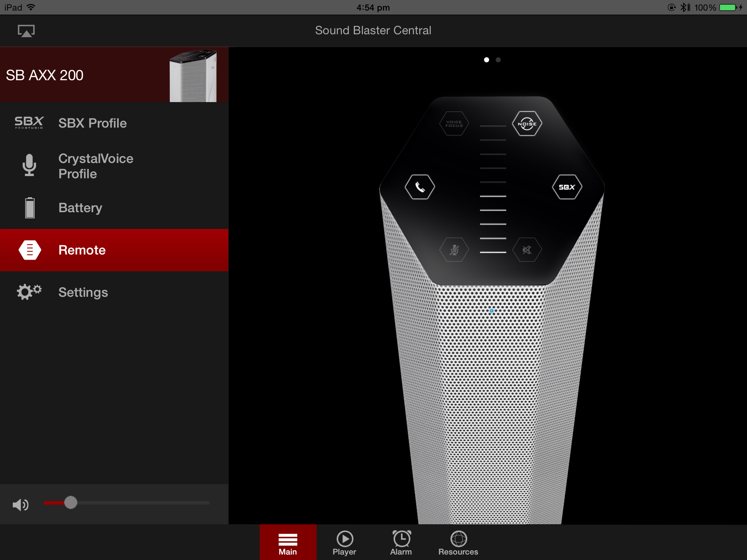Tap the AirPlay icon in header
747x560 pixels.
pos(26,31)
